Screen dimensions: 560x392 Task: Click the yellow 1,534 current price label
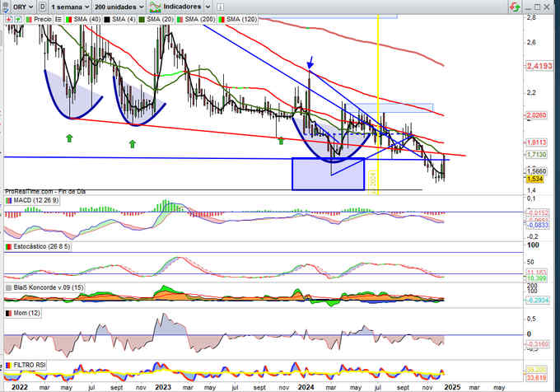[x=535, y=180]
